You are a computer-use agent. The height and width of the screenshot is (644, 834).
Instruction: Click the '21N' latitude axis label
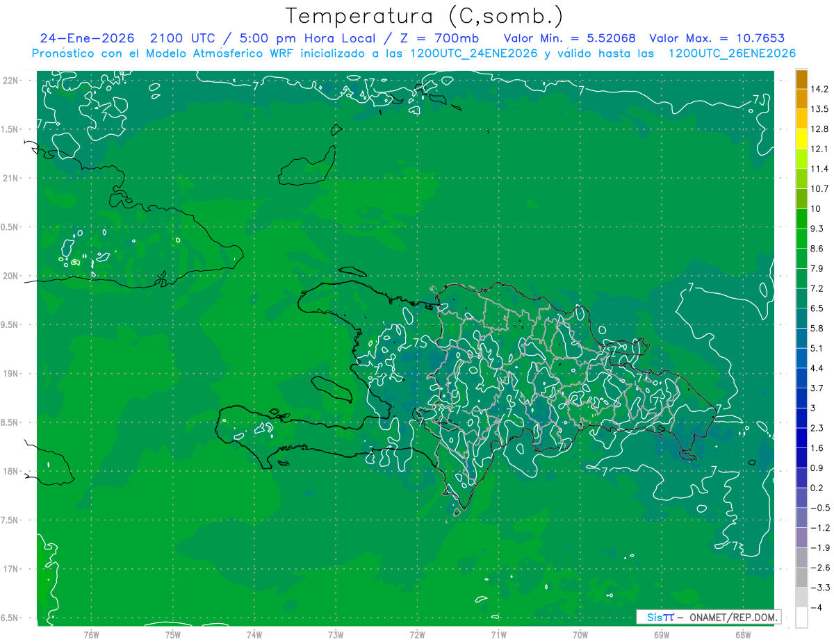(10, 178)
